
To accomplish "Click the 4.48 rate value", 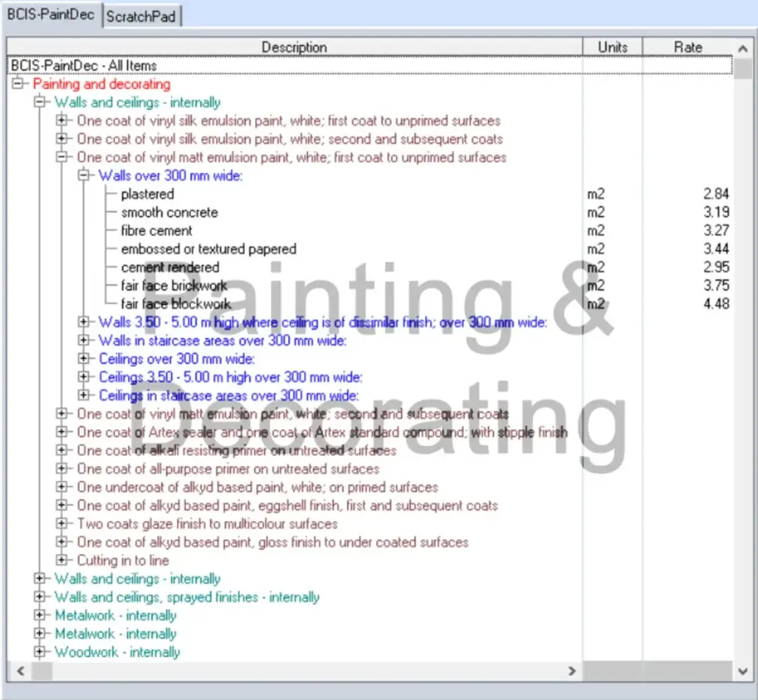I will point(716,304).
